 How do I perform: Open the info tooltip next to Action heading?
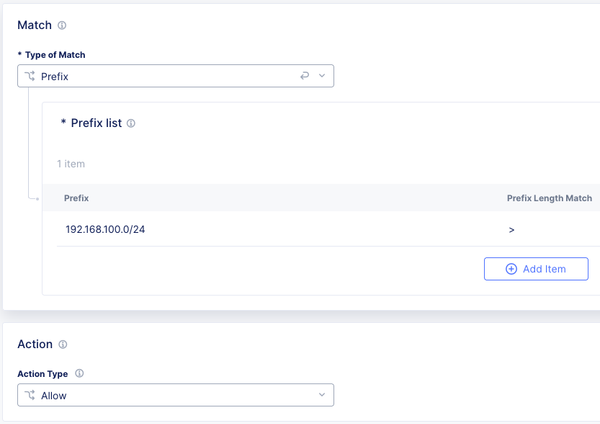tap(62, 345)
